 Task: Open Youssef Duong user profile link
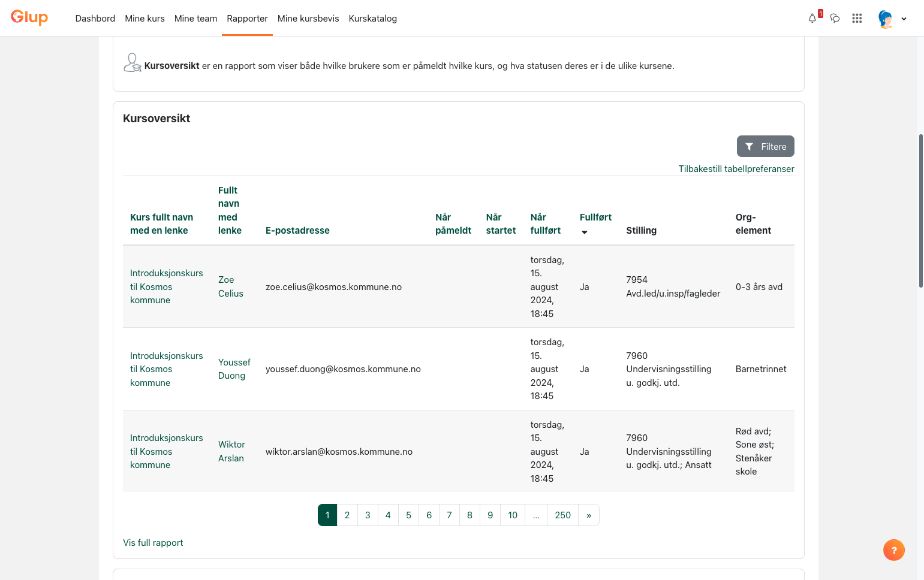(234, 369)
